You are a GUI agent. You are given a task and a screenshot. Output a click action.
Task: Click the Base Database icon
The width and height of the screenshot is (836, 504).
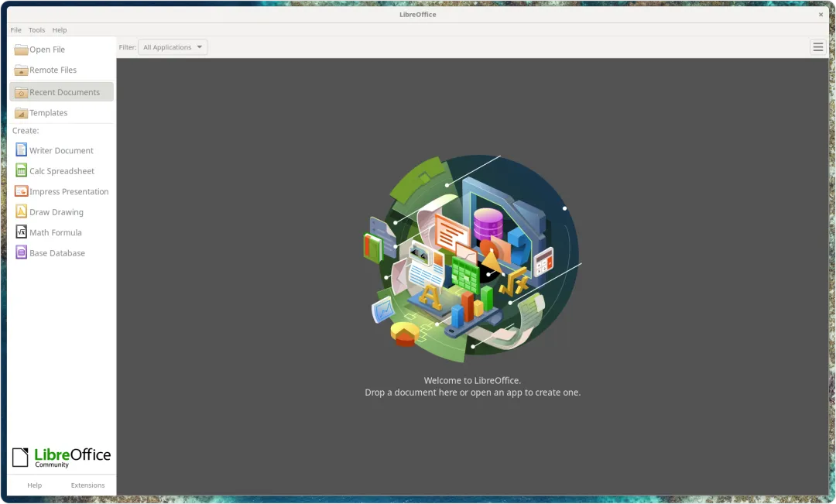click(21, 252)
